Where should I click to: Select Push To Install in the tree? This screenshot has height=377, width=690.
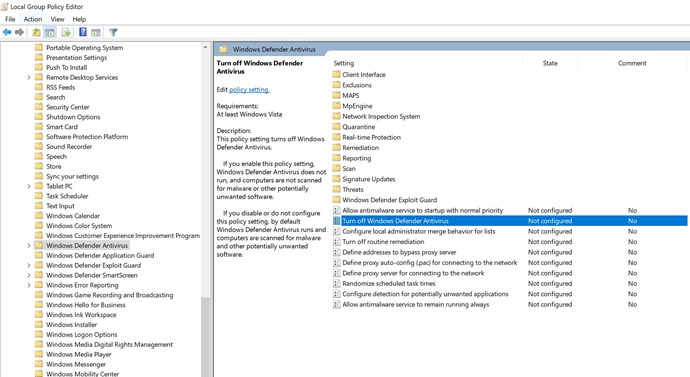[x=66, y=67]
